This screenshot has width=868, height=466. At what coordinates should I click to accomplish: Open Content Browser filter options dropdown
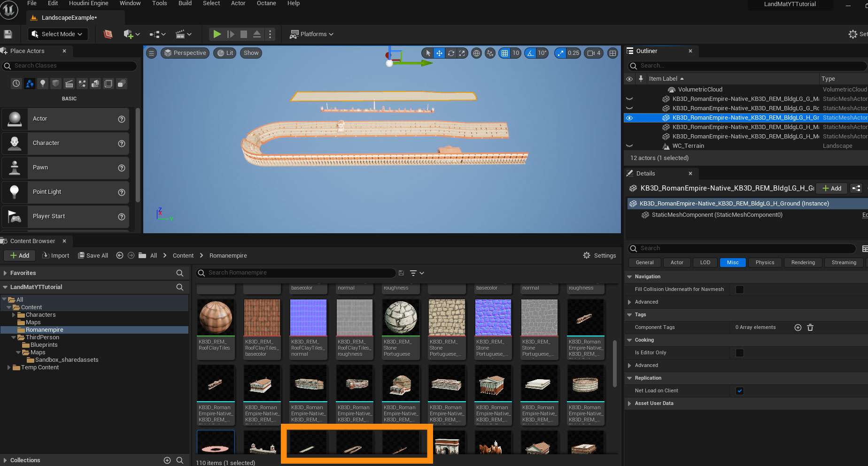tap(417, 273)
